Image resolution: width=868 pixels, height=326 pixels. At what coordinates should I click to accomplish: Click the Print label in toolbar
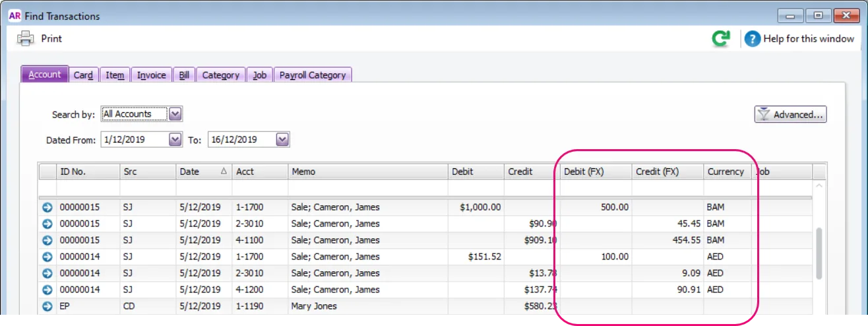point(51,39)
